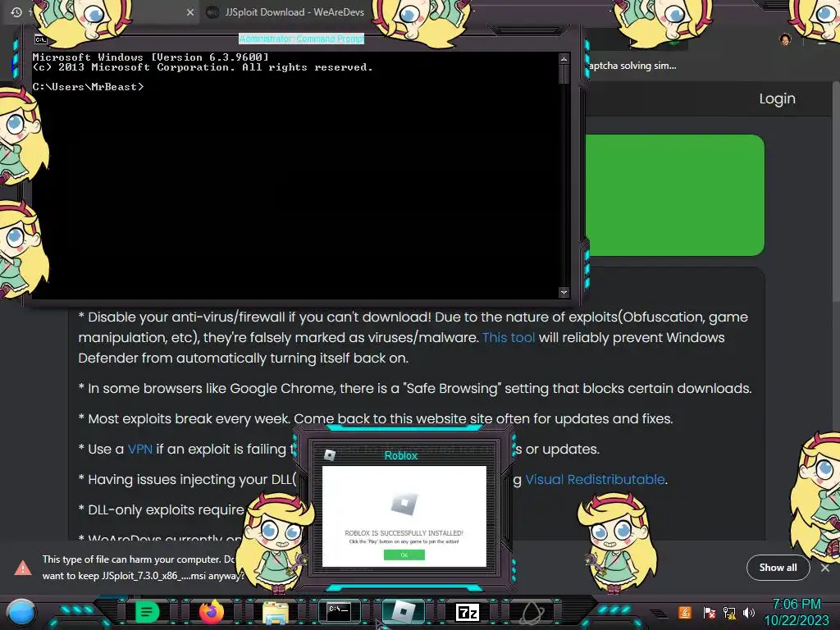
Task: Click the download warning triangle icon
Action: pos(22,568)
